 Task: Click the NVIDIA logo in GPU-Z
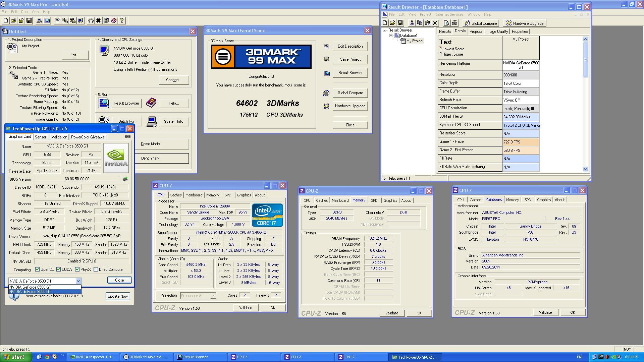116,158
